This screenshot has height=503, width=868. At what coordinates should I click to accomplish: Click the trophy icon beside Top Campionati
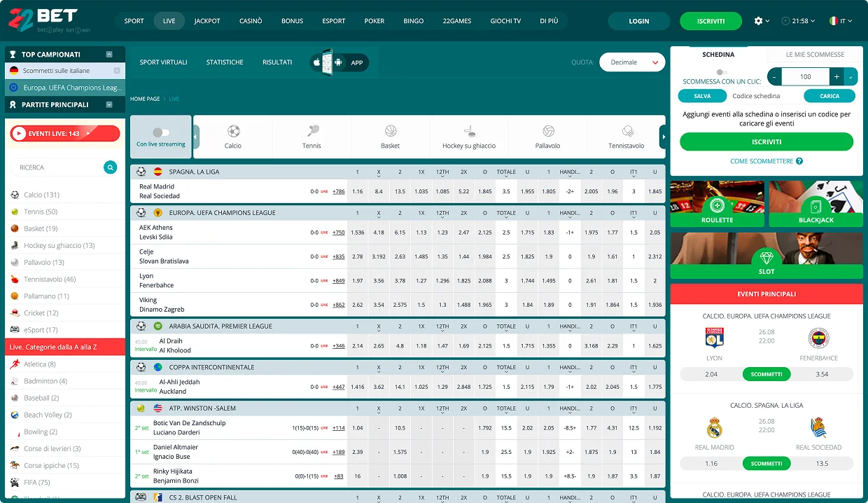click(12, 54)
